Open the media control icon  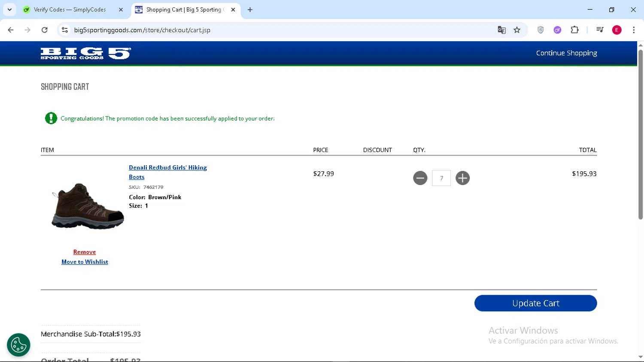pos(600,30)
